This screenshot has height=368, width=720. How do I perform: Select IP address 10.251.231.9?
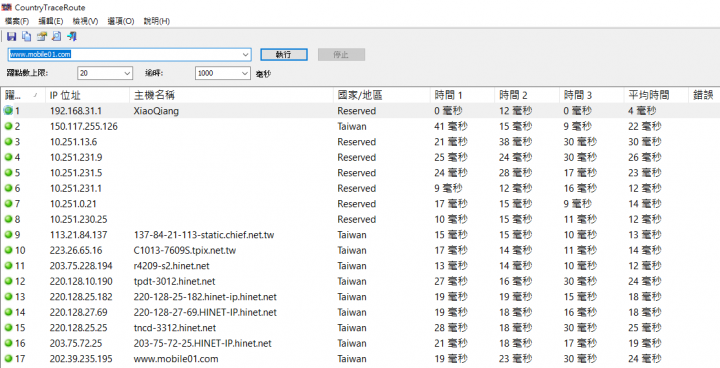click(76, 158)
